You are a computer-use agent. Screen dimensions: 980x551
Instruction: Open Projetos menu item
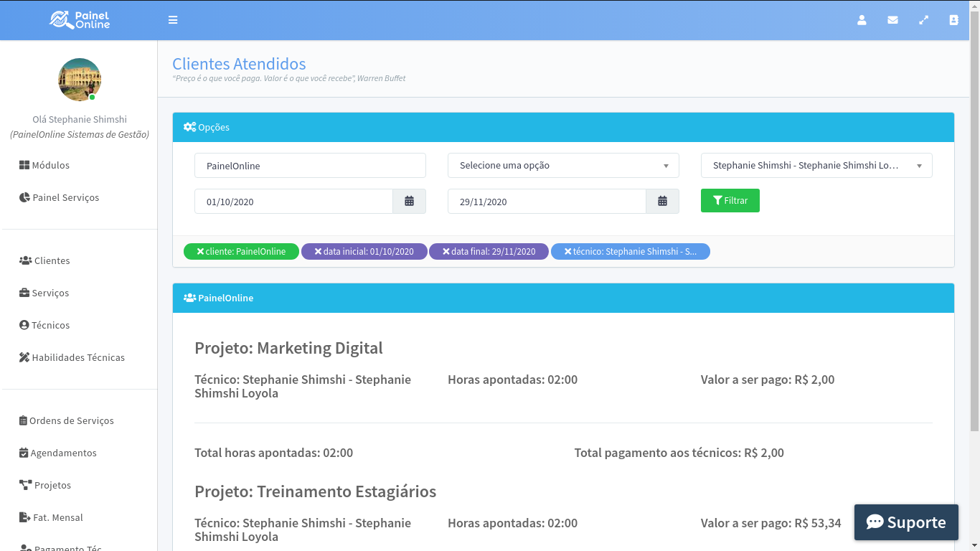tap(45, 485)
